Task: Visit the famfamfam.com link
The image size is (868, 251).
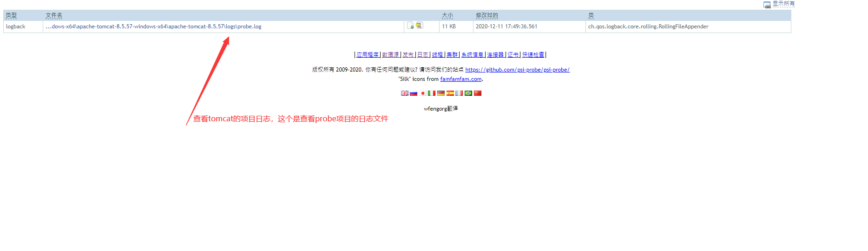Action: pos(461,79)
